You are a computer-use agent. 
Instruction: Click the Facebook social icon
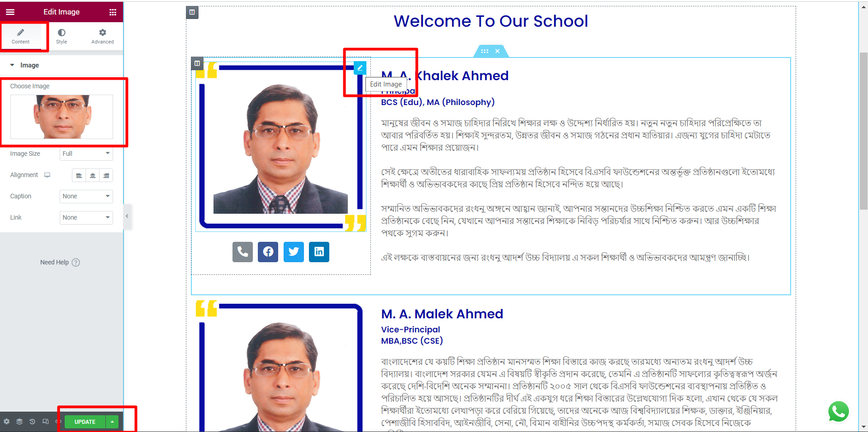pyautogui.click(x=268, y=252)
